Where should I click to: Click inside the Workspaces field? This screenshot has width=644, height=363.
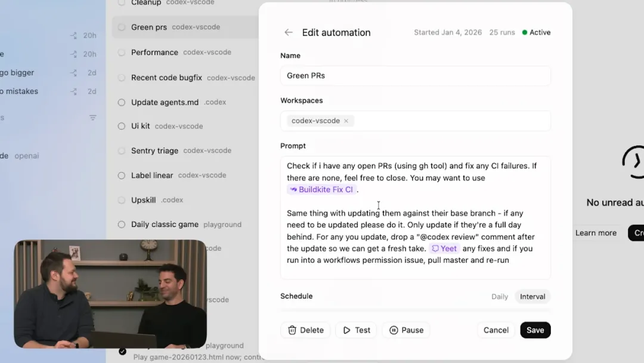415,121
